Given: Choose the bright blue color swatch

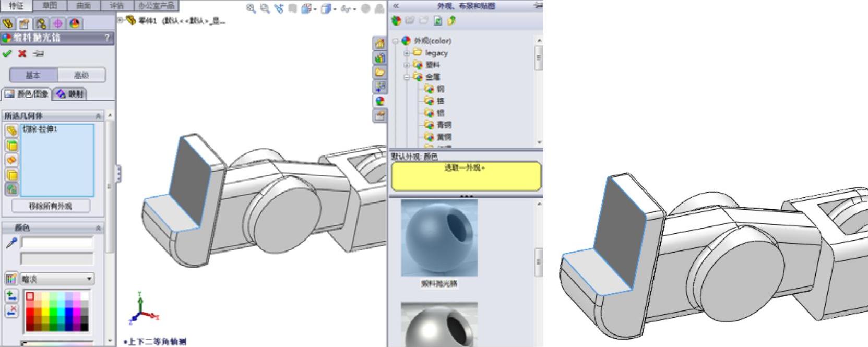Looking at the screenshot, I should click(69, 312).
